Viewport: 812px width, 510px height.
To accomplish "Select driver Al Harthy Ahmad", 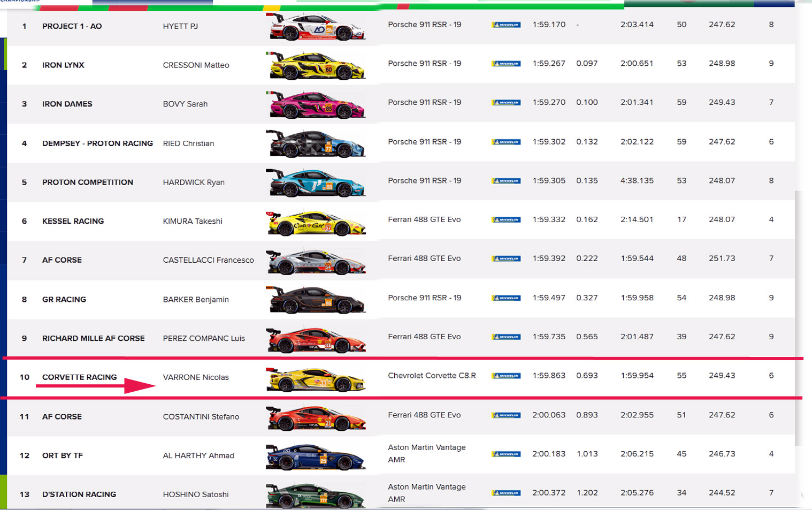I will pos(198,455).
